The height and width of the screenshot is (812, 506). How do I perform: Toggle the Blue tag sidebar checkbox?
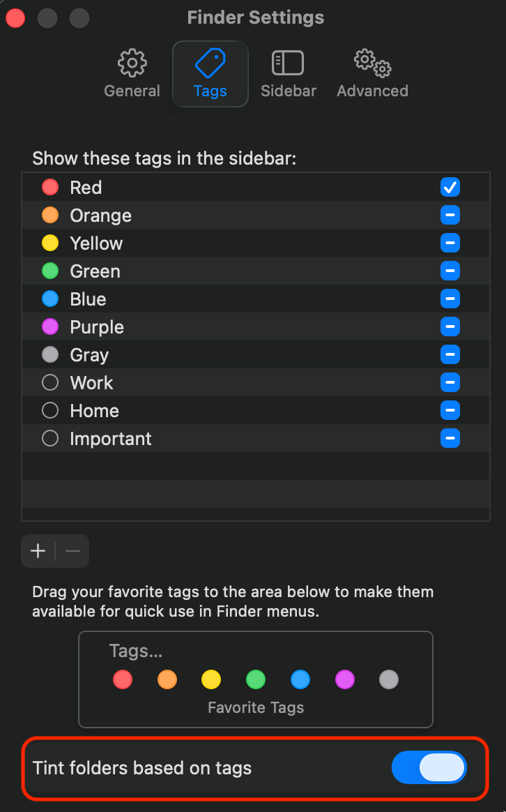coord(450,299)
